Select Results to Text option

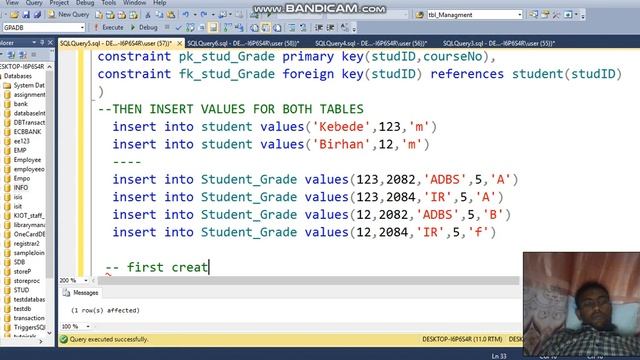coord(254,28)
